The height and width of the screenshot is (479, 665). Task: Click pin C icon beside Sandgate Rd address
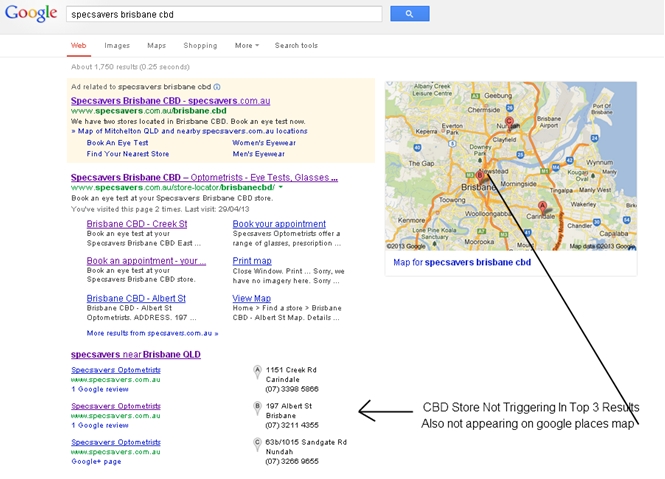tap(257, 444)
